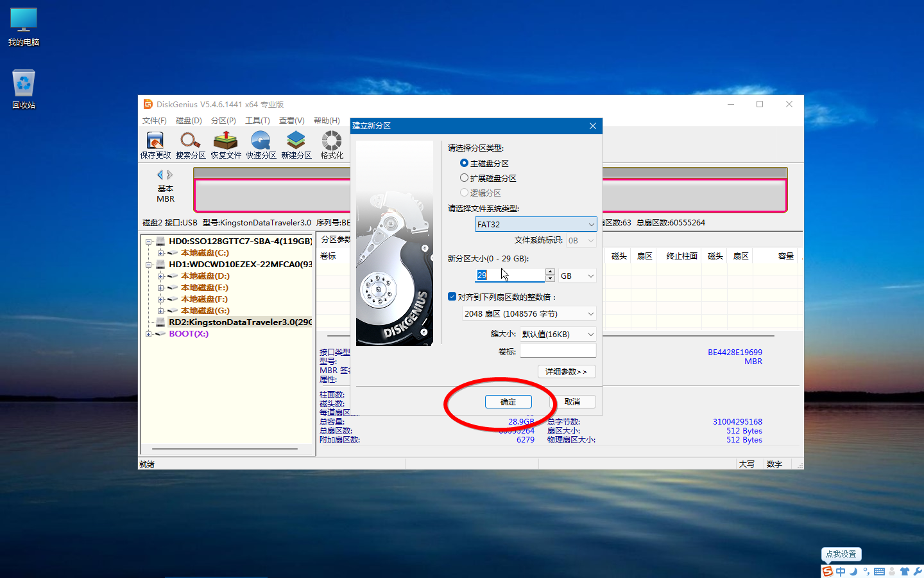The image size is (924, 578).
Task: Open the 帮助(H) menu
Action: pyautogui.click(x=327, y=121)
